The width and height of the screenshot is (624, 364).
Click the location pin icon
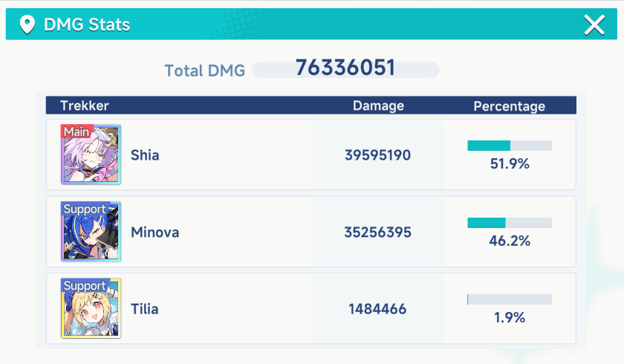27,25
